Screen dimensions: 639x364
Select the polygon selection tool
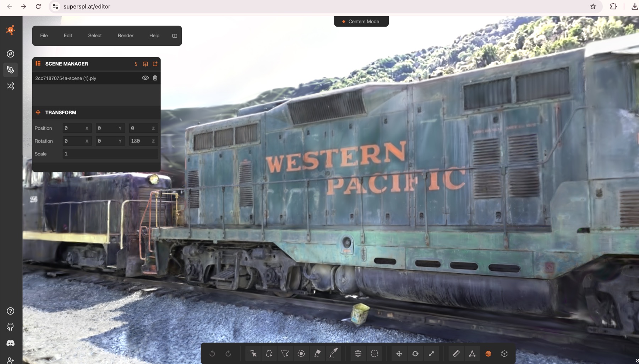[285, 354]
